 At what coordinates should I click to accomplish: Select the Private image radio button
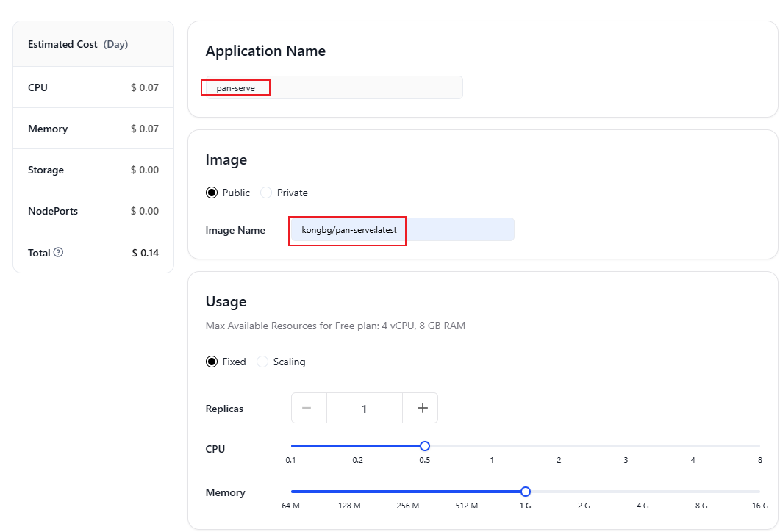pos(266,193)
